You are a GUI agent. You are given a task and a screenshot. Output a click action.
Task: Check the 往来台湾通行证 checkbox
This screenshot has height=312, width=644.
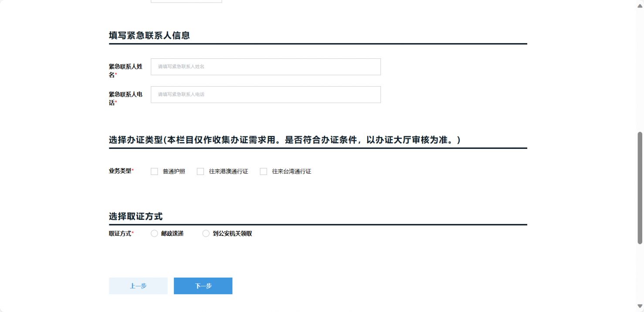[263, 171]
